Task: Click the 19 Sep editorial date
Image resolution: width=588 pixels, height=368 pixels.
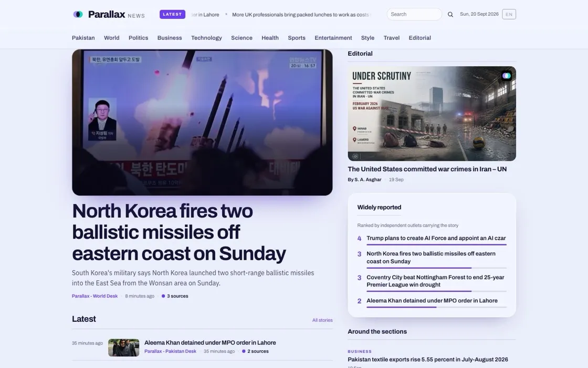Action: click(396, 179)
